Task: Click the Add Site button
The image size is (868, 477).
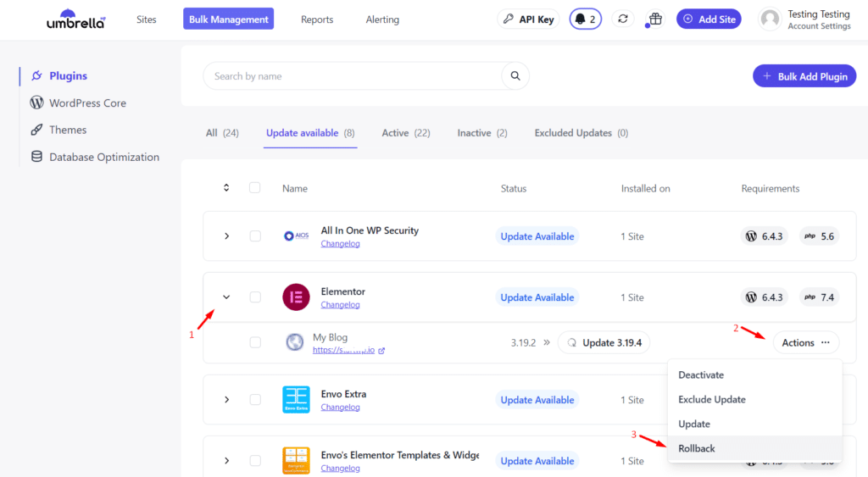Action: click(x=709, y=19)
